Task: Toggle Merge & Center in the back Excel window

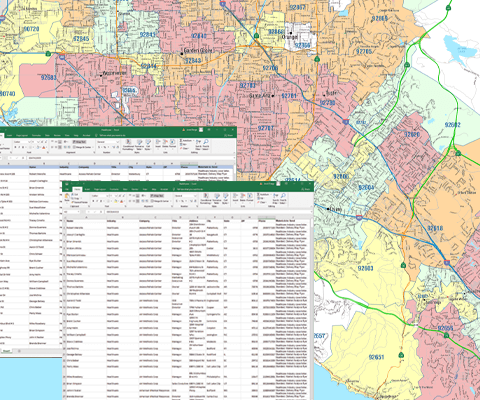Action: 84,147
